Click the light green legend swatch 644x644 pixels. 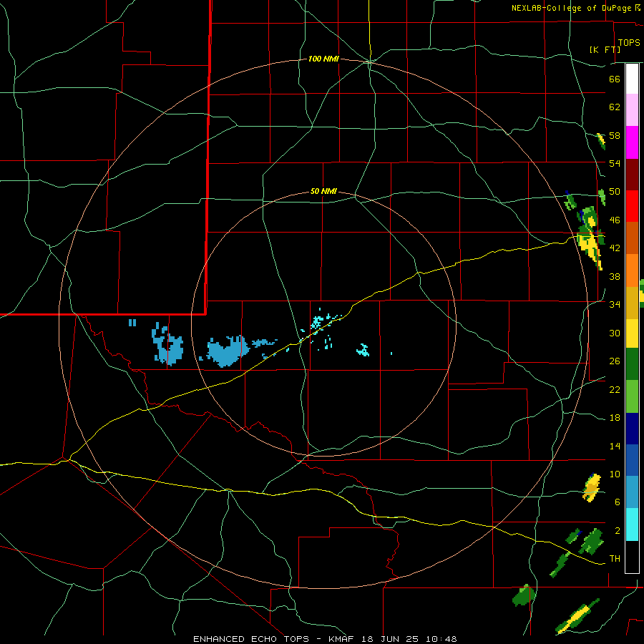coord(632,396)
